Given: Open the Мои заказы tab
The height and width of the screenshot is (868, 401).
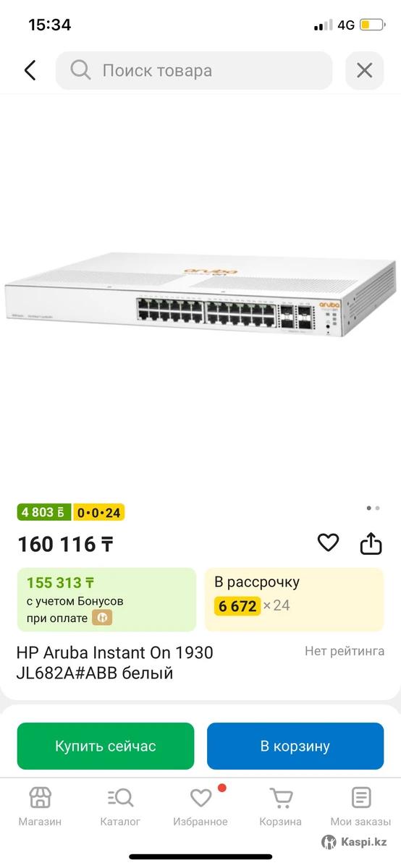Looking at the screenshot, I should pyautogui.click(x=360, y=807).
